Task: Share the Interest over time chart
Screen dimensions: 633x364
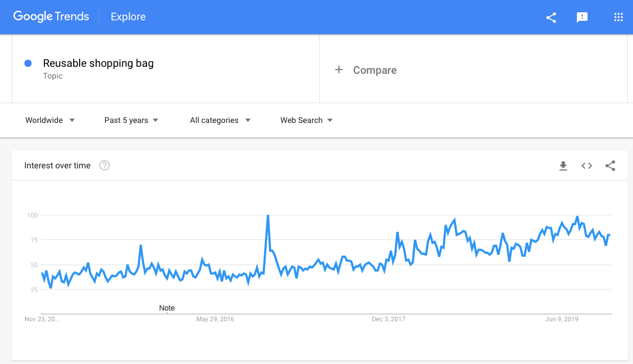Action: click(610, 166)
